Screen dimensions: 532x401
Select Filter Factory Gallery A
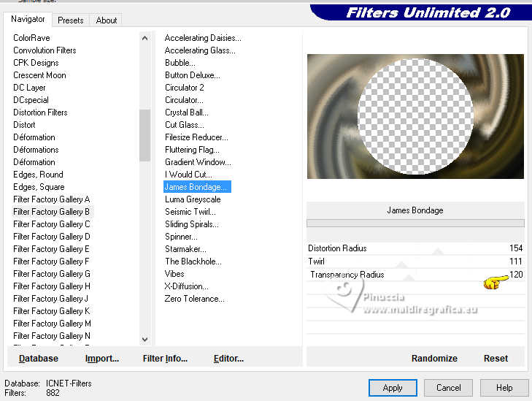(52, 199)
